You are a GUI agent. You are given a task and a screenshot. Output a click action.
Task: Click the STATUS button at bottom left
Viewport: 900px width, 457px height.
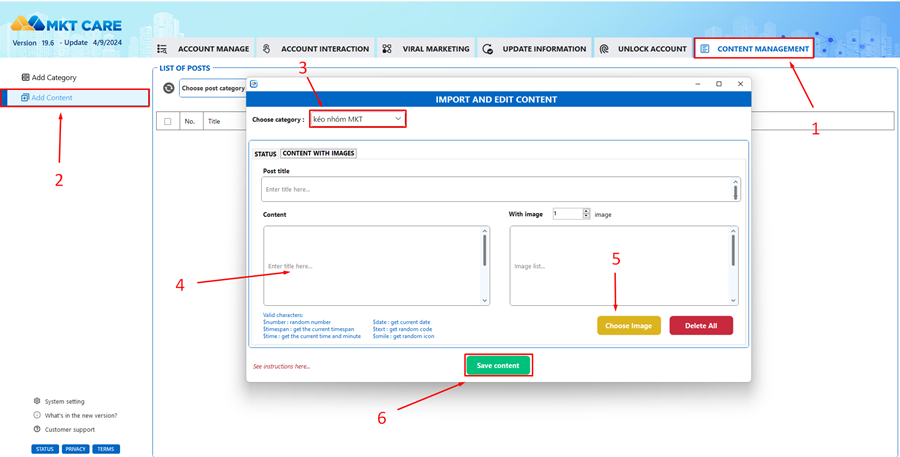(x=45, y=449)
